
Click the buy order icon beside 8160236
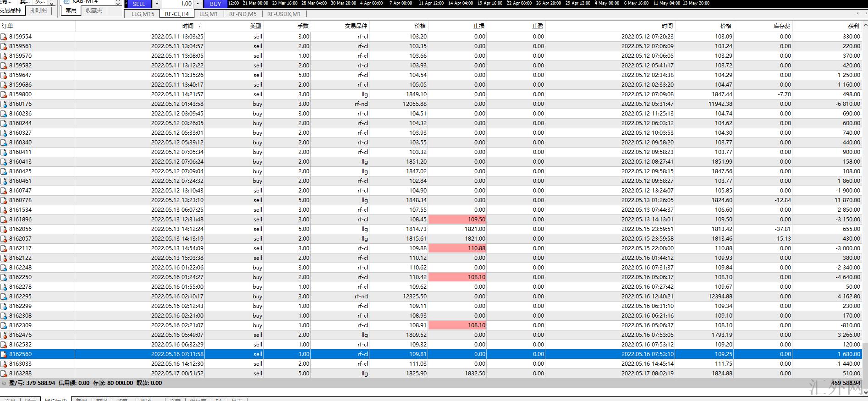[x=4, y=114]
